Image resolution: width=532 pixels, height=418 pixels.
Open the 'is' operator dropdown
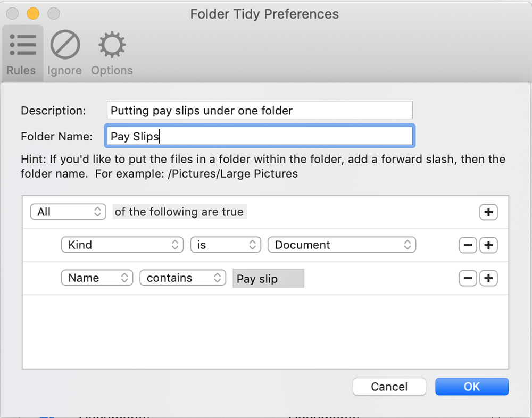point(225,245)
